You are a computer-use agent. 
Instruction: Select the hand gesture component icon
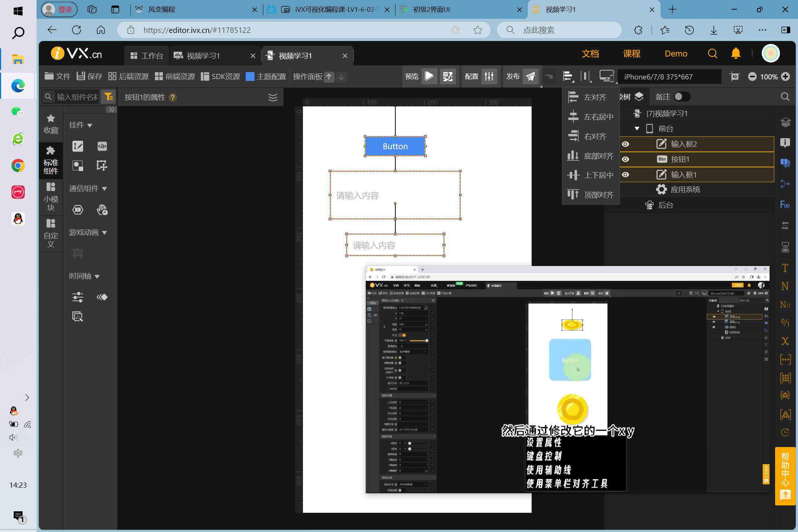tap(102, 210)
